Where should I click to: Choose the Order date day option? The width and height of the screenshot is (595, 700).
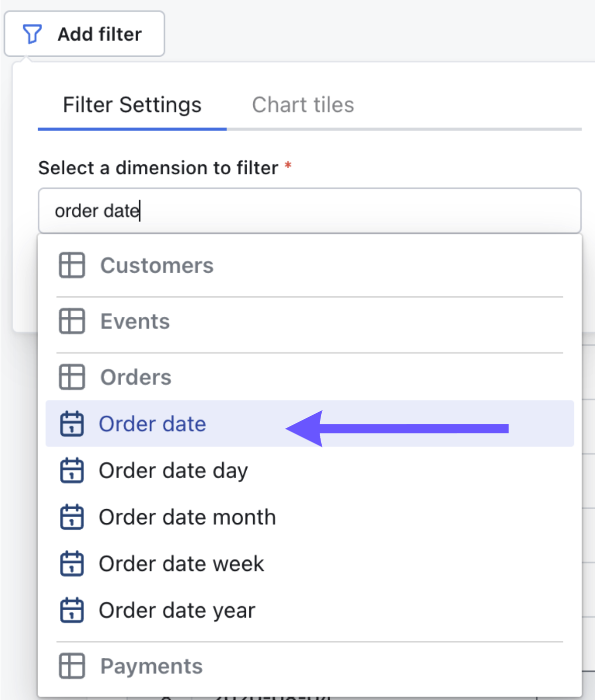(x=173, y=471)
